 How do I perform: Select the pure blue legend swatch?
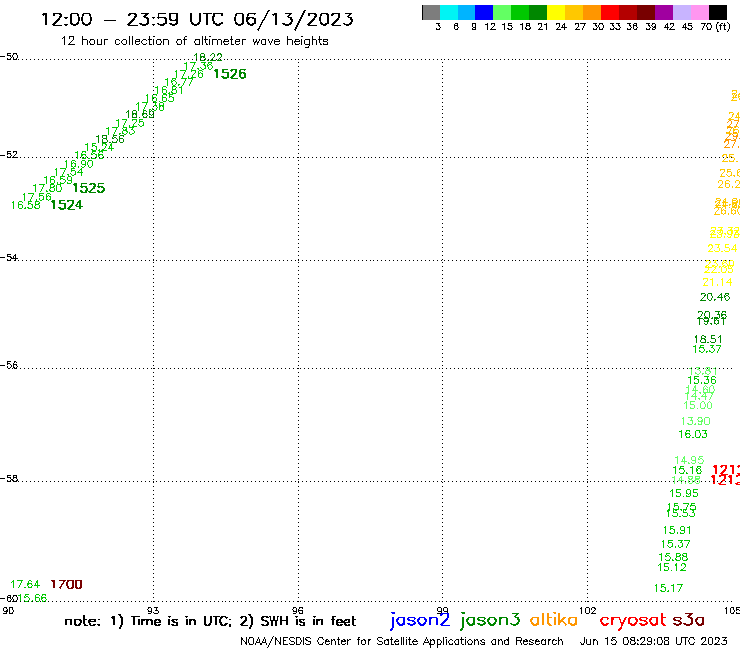484,12
